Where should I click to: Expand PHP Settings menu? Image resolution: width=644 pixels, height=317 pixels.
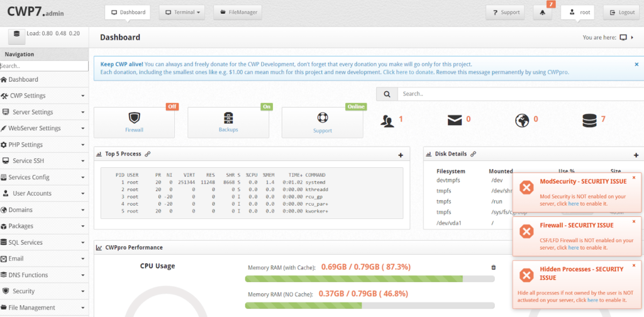[x=45, y=145]
